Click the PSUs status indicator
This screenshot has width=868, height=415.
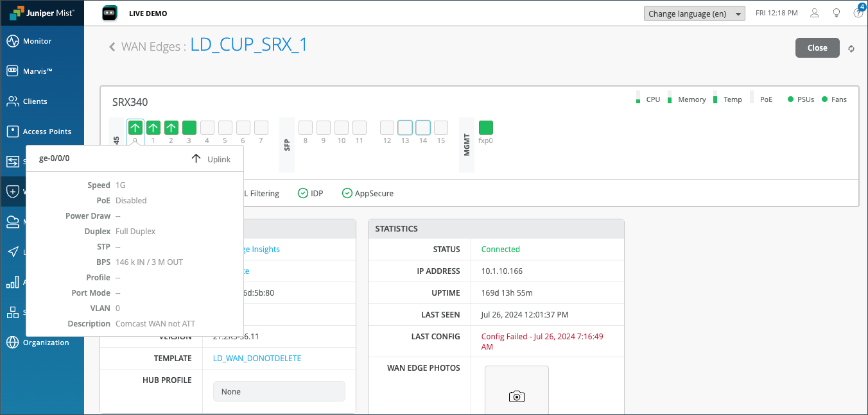(801, 99)
